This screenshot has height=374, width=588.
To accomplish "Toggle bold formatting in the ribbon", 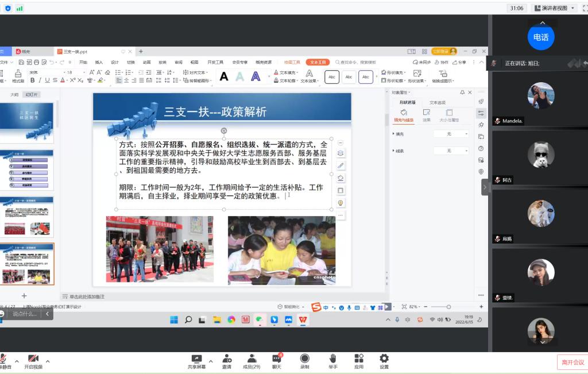I will point(33,80).
